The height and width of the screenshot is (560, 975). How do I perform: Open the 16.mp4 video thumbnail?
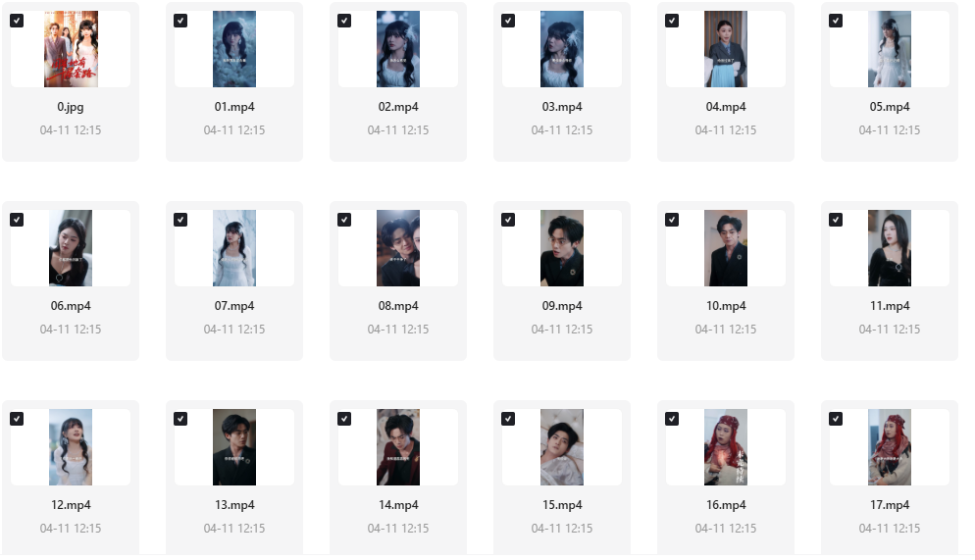[x=726, y=447]
